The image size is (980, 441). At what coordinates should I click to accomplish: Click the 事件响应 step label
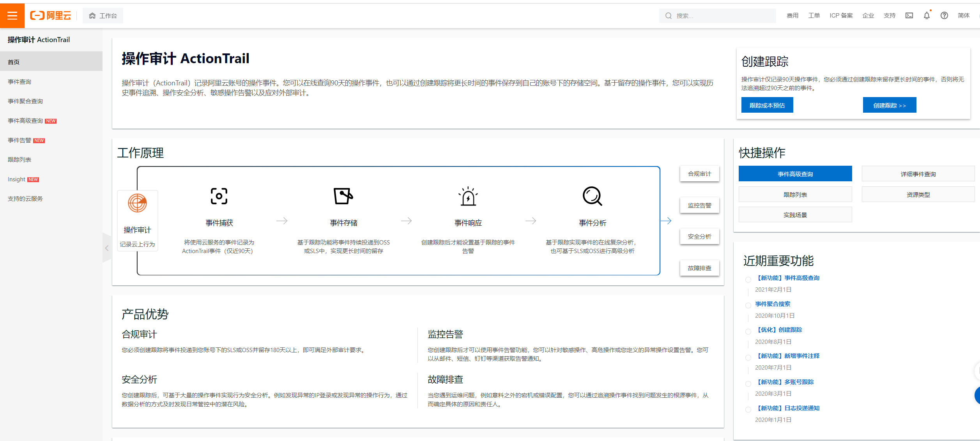pos(468,223)
